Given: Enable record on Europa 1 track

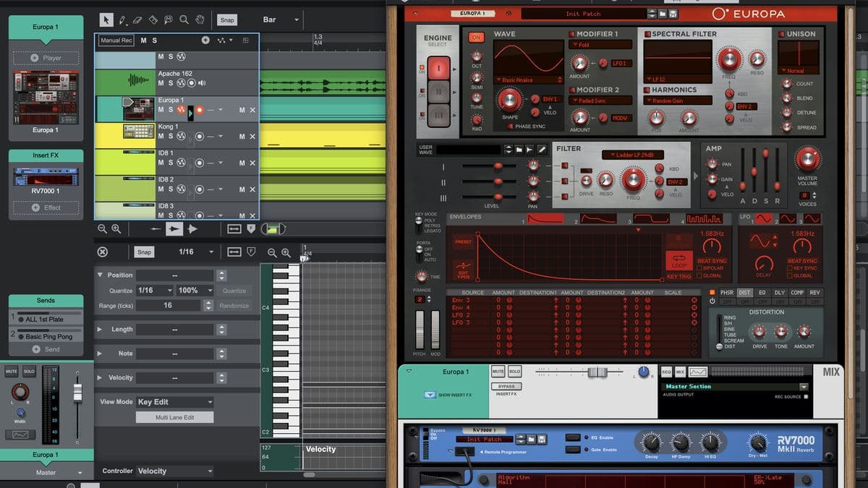Looking at the screenshot, I should click(199, 109).
